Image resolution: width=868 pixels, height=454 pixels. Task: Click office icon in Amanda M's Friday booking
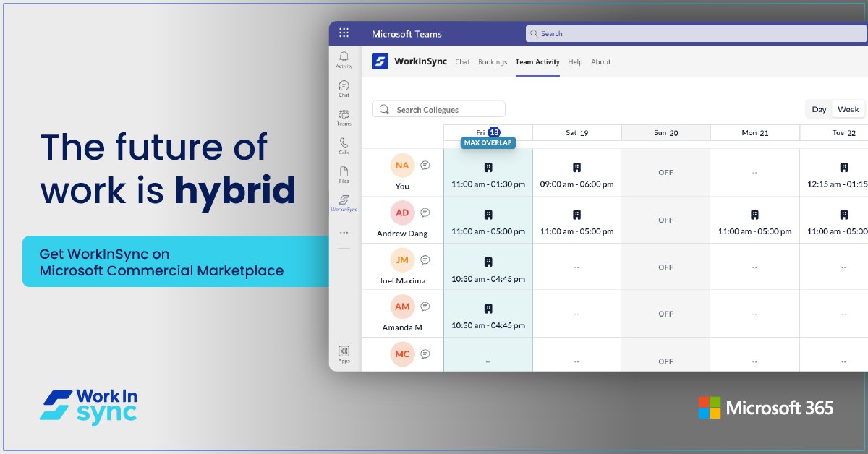tap(488, 309)
